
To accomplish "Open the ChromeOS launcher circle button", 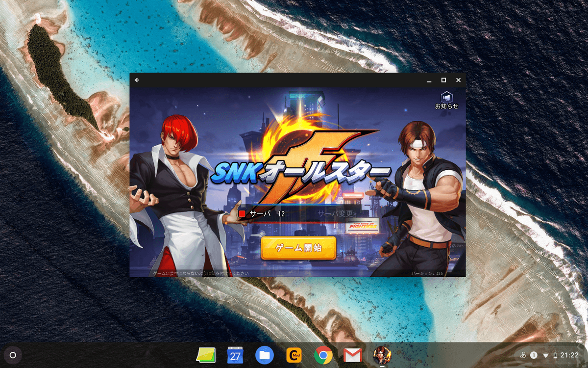I will click(13, 355).
